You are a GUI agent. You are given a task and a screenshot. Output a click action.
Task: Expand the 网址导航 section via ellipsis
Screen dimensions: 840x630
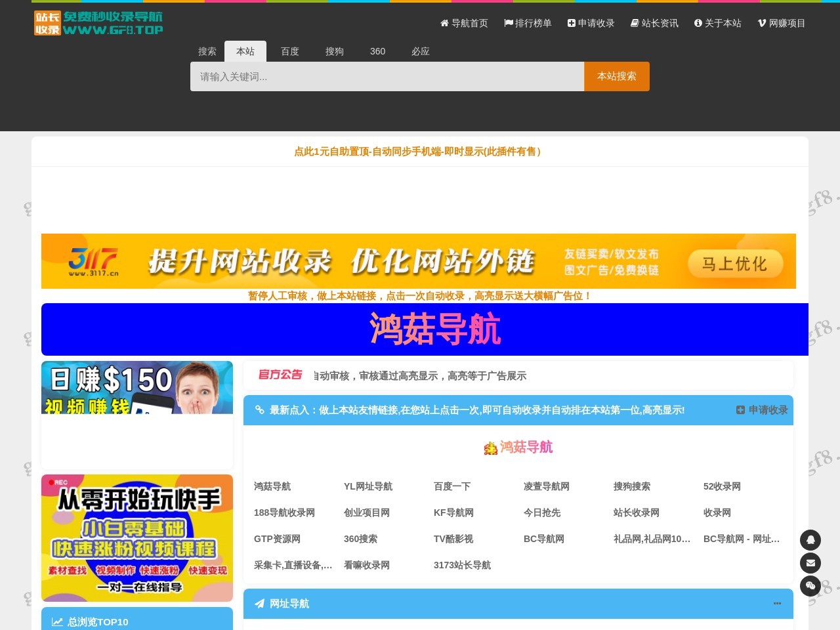[777, 604]
